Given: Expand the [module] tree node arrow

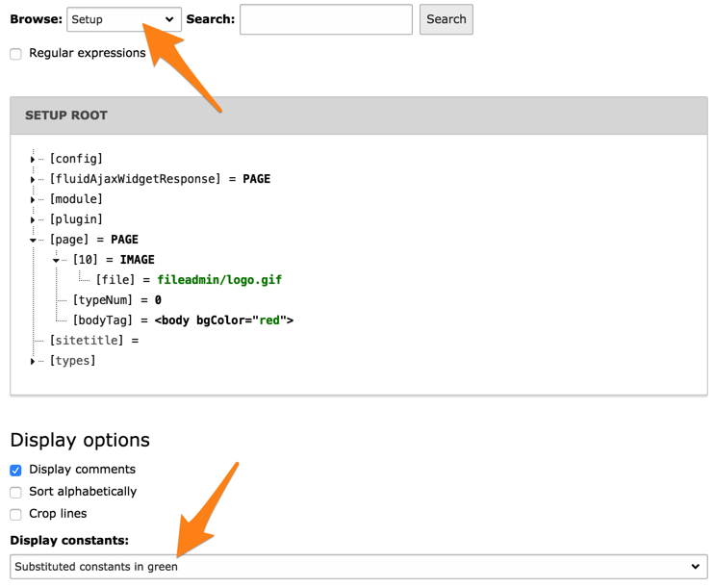Looking at the screenshot, I should pos(33,199).
